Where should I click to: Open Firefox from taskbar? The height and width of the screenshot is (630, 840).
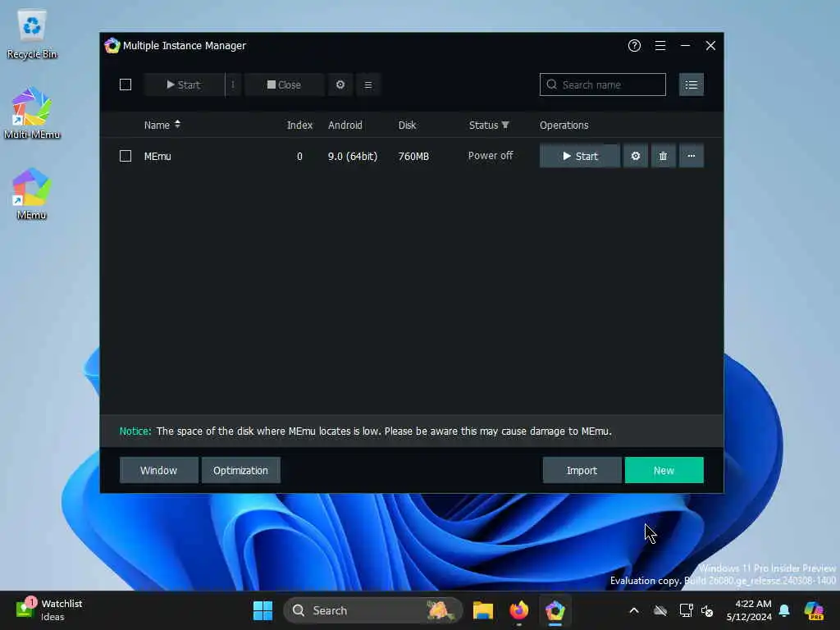point(518,610)
